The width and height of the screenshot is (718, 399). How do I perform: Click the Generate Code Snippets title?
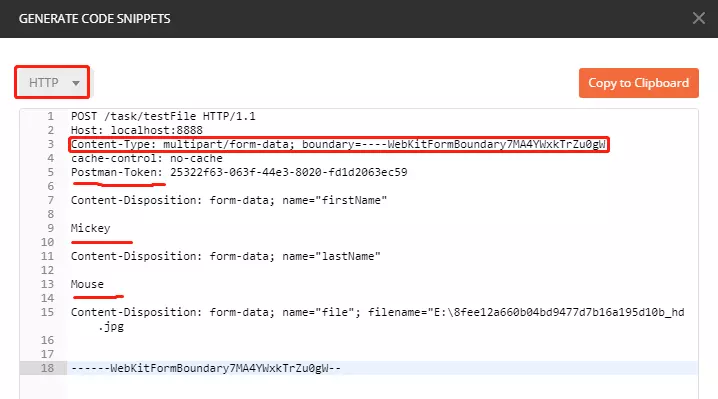94,19
